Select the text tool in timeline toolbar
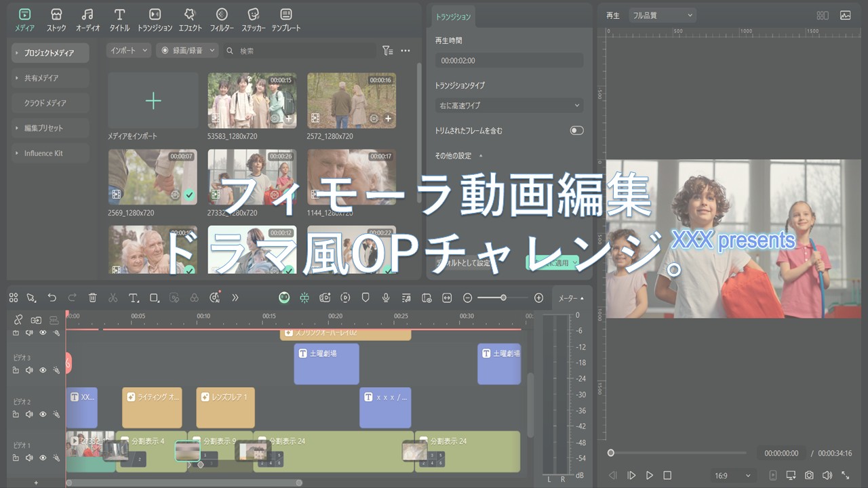Screen dimensions: 868x488 click(134, 298)
